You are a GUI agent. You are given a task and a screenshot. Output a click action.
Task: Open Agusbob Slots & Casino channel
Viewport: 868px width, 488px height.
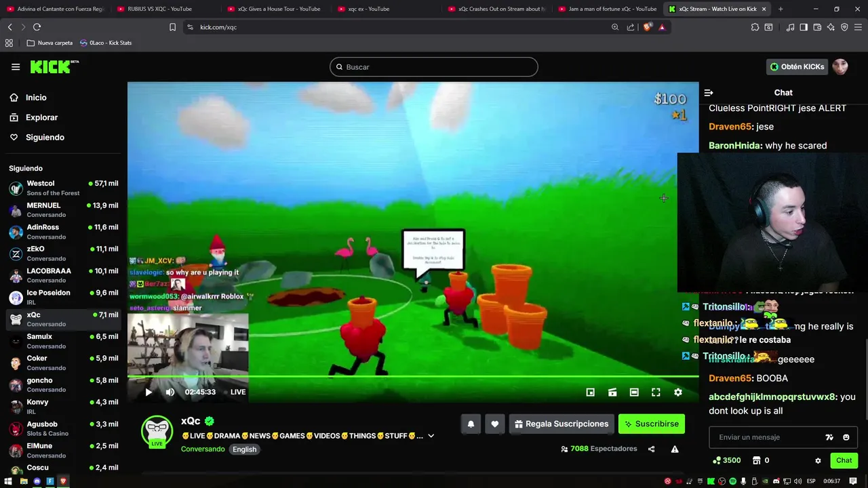click(63, 428)
